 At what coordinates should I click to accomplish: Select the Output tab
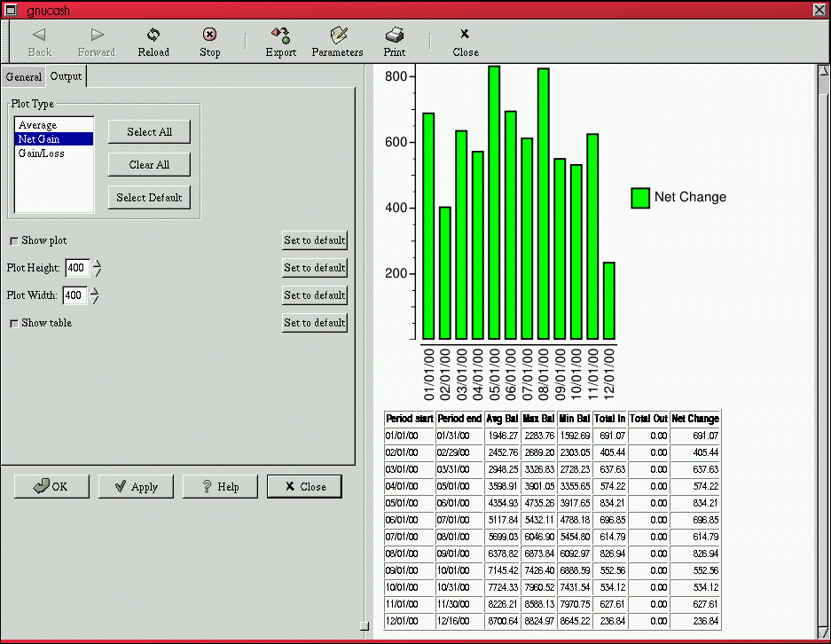tap(66, 76)
